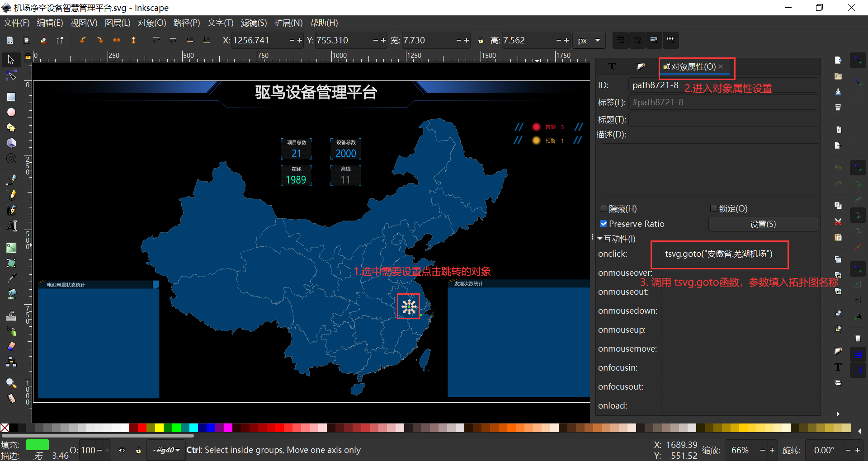Open the Layers dialog icon

tap(838, 383)
